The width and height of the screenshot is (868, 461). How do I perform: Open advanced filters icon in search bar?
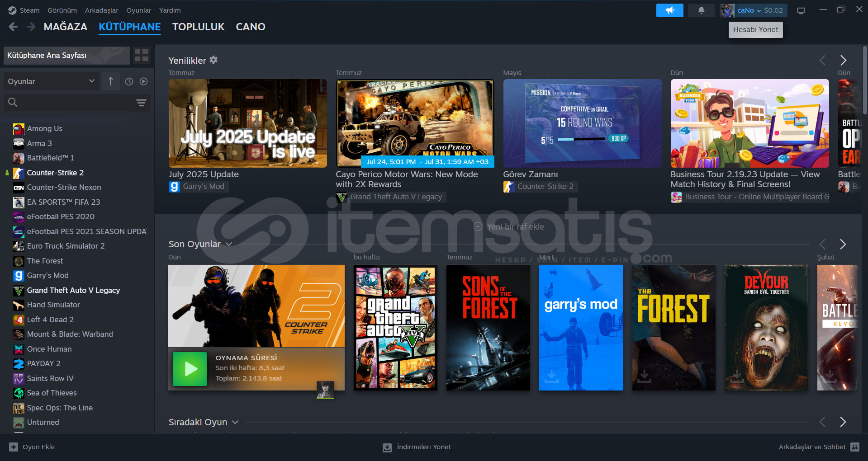pyautogui.click(x=141, y=103)
